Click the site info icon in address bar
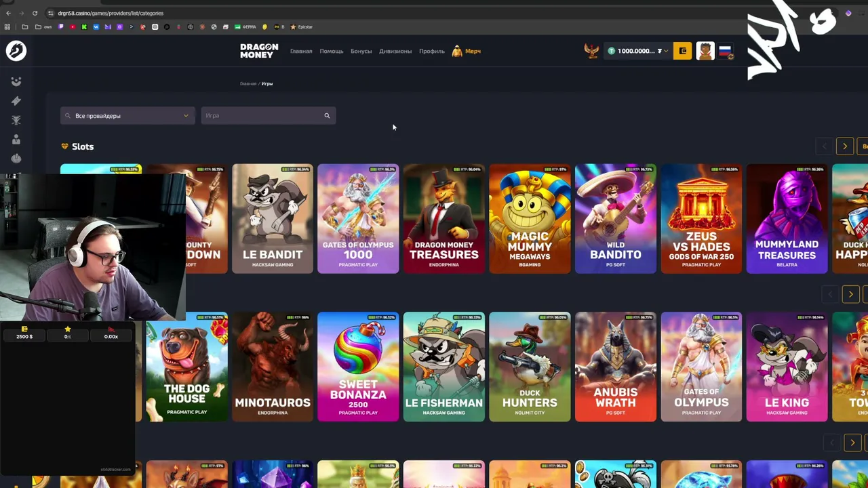 click(x=51, y=13)
